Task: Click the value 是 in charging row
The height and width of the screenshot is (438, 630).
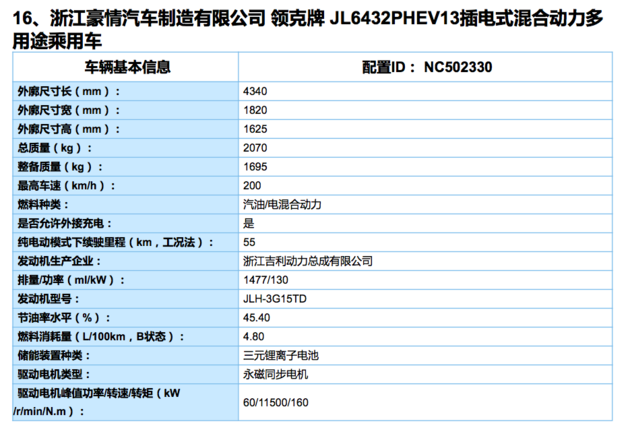Action: [249, 224]
